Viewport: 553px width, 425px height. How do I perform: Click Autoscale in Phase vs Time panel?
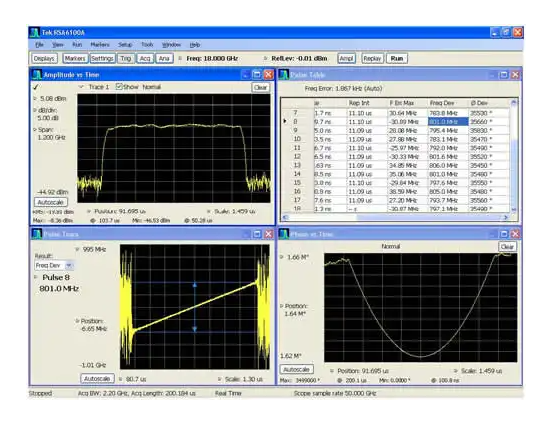pos(297,369)
